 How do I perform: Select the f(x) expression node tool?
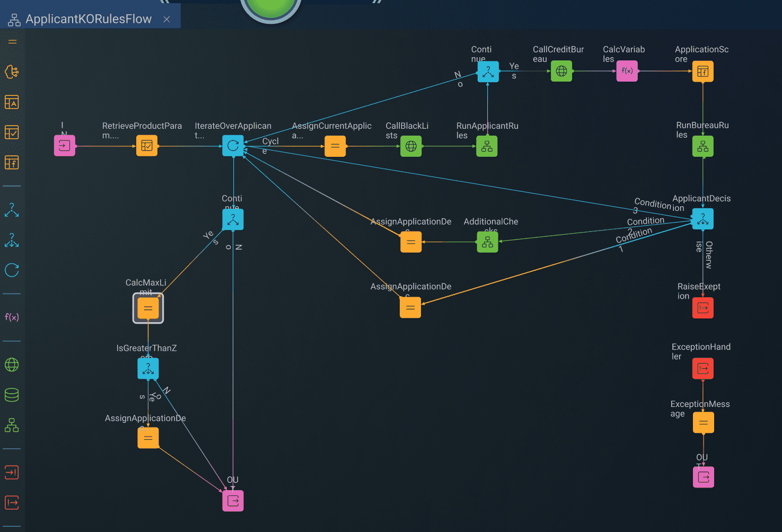coord(12,317)
